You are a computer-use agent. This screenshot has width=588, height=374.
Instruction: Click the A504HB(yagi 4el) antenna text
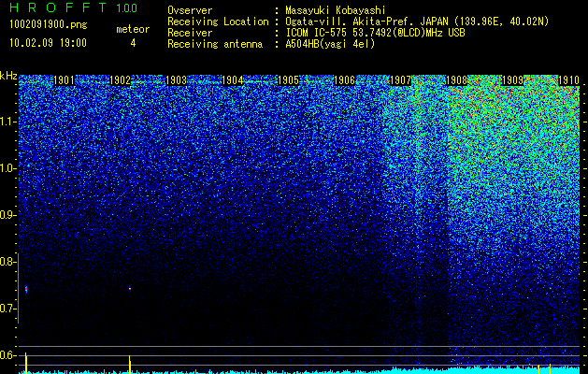(x=330, y=44)
